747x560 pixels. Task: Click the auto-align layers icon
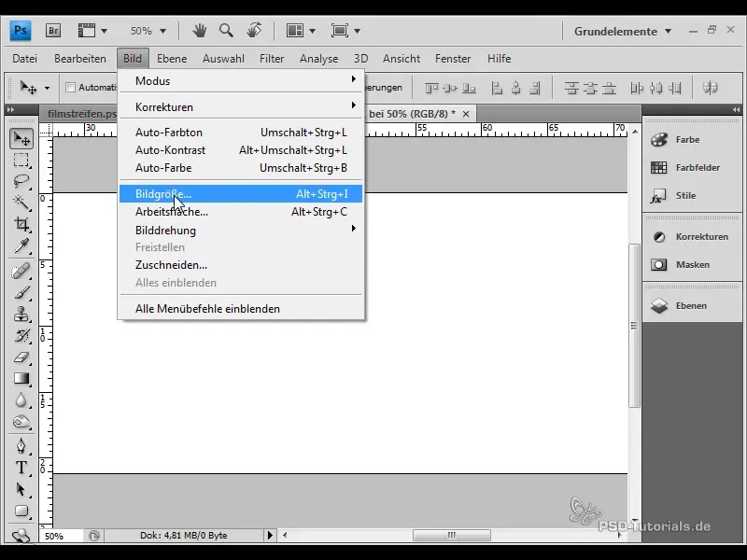(710, 88)
